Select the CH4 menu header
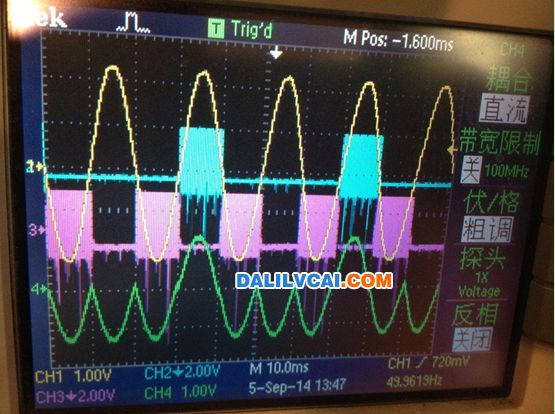This screenshot has width=555, height=414. [512, 50]
